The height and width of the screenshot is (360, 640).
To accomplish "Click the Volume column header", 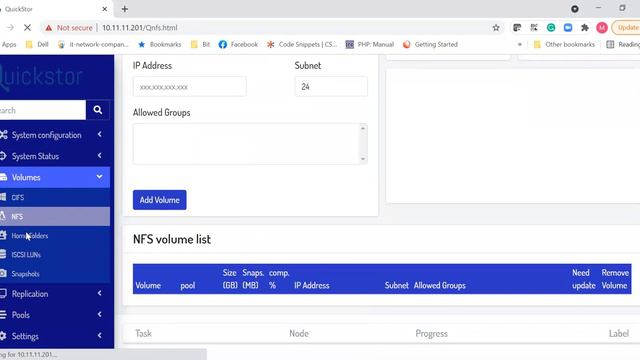I will click(148, 285).
